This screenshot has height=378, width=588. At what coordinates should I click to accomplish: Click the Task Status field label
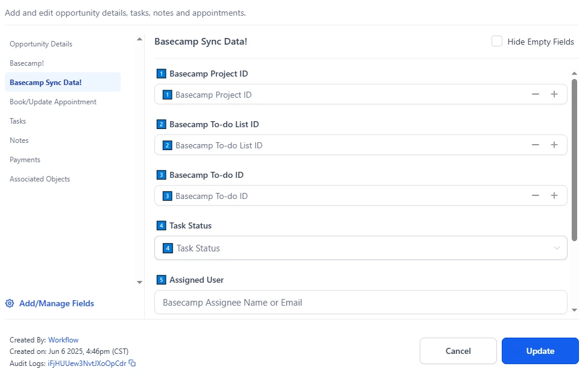191,225
